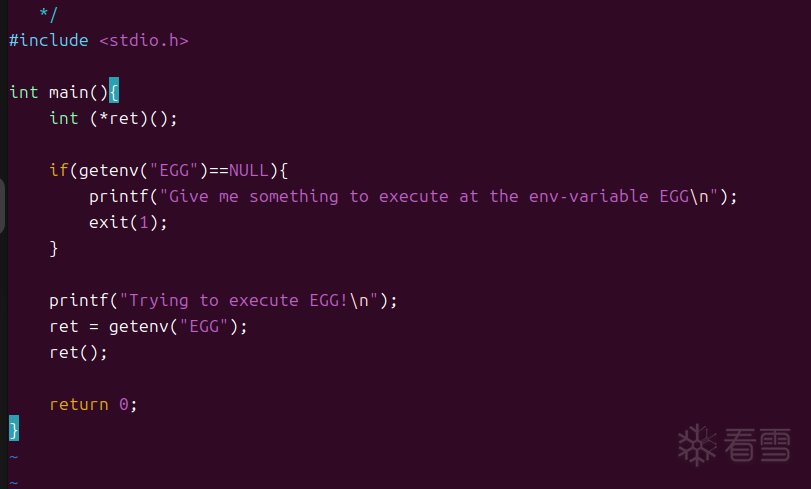Click the ret(); function call line
Screen dimensions: 811x489
coord(78,352)
